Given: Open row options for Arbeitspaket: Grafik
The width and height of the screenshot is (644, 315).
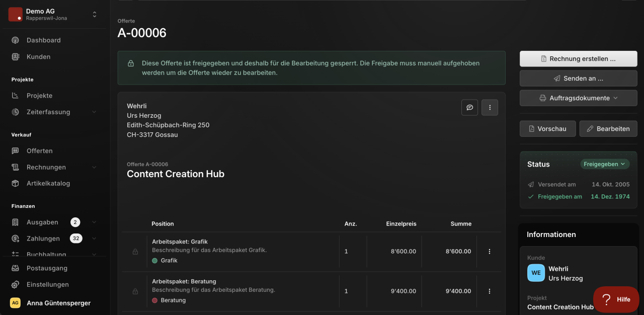Looking at the screenshot, I should click(490, 252).
